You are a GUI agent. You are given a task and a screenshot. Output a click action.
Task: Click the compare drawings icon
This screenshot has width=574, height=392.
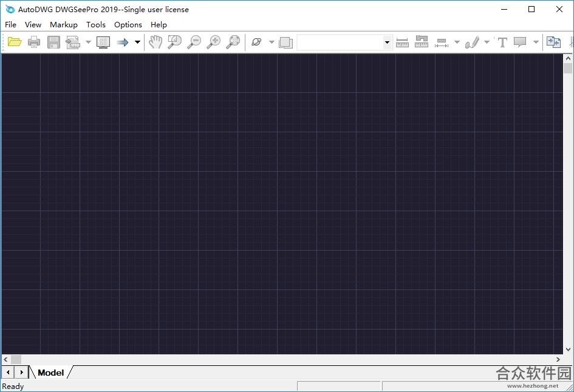pyautogui.click(x=553, y=42)
